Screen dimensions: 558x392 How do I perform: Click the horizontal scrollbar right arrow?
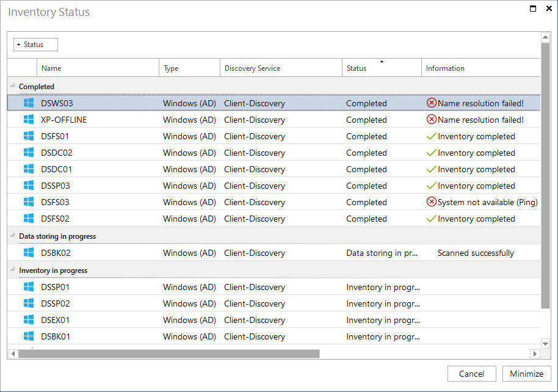pyautogui.click(x=535, y=354)
